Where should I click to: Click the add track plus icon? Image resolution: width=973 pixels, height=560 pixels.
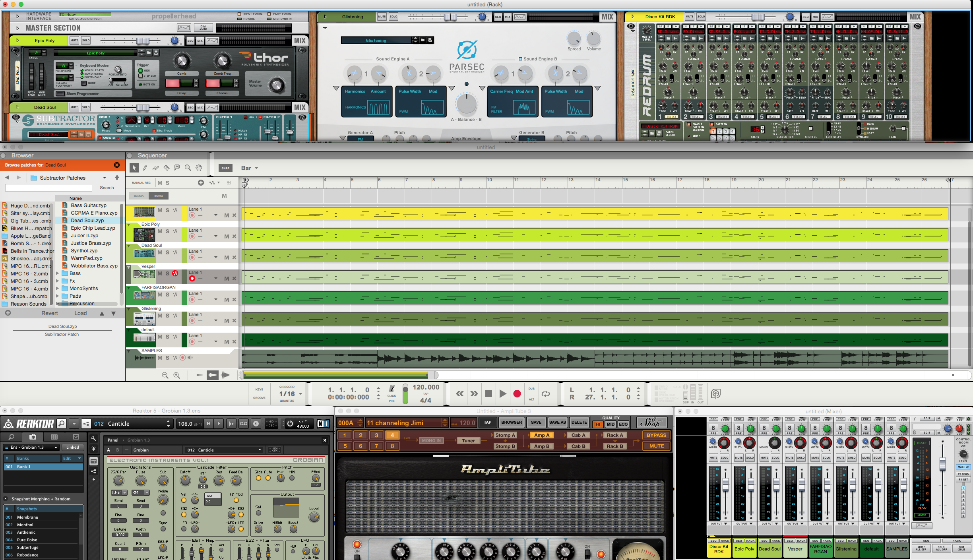tap(201, 183)
